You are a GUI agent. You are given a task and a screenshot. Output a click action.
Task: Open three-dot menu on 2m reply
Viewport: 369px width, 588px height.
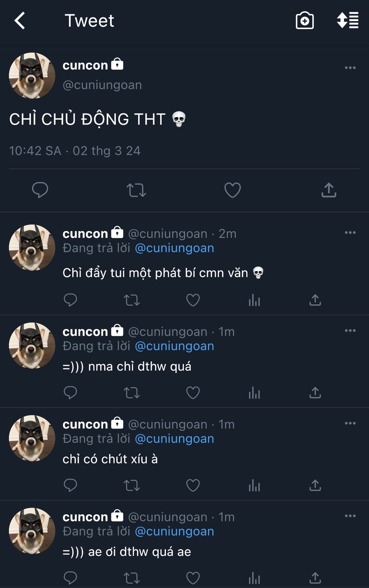350,233
